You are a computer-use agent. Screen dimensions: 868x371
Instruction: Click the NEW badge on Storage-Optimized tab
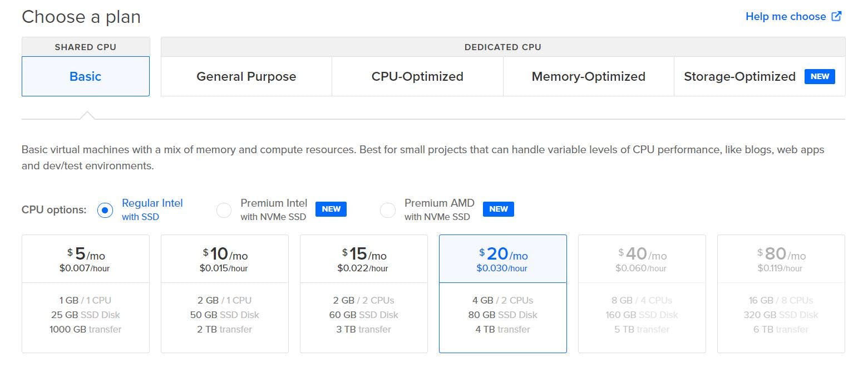(820, 76)
